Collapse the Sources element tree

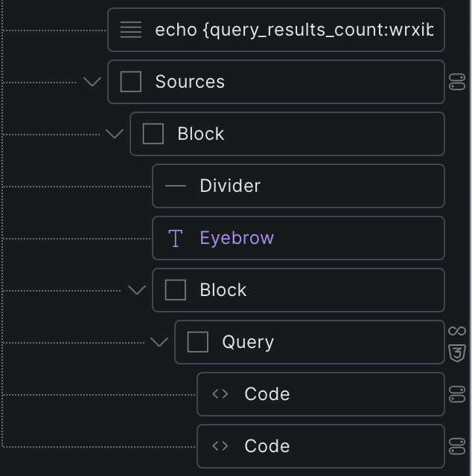(92, 82)
